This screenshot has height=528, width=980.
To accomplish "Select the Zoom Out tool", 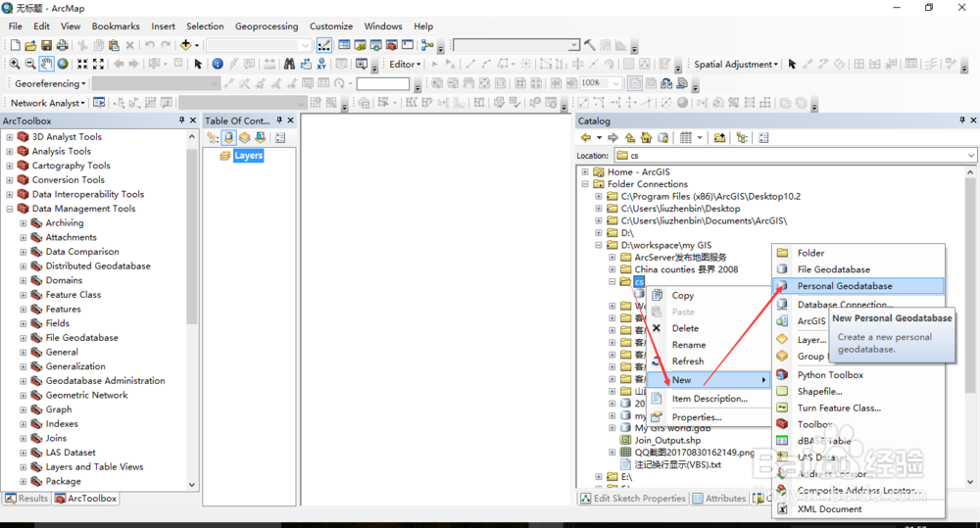I will 30,64.
